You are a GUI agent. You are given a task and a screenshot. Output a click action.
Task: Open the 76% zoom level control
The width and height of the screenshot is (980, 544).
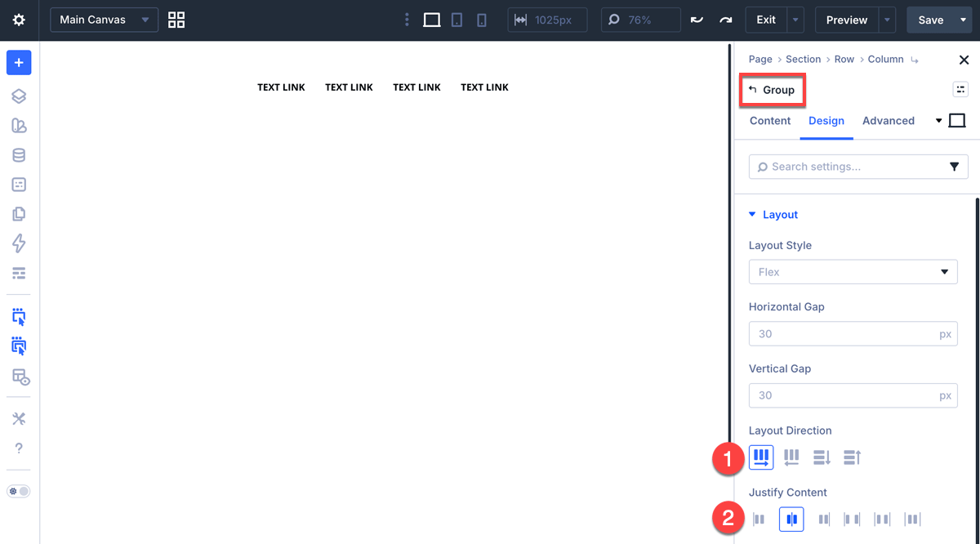pyautogui.click(x=641, y=20)
